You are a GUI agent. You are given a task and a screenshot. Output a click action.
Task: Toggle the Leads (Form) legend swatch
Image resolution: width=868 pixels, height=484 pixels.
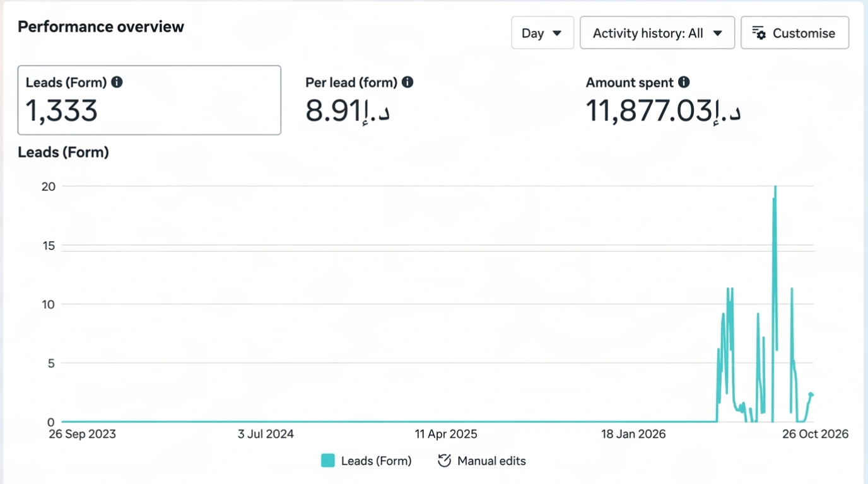(x=327, y=461)
